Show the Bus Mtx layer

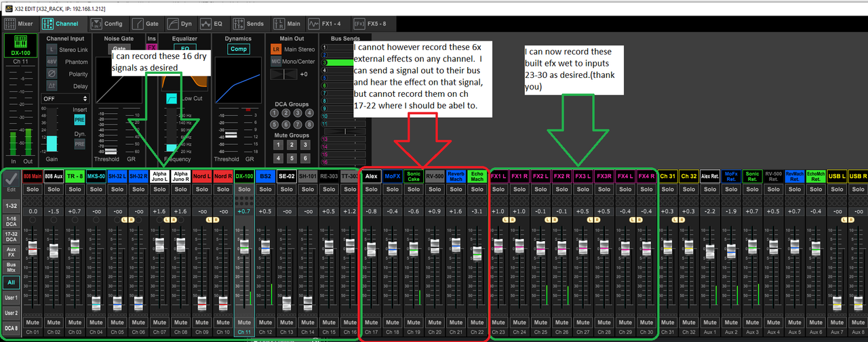[x=10, y=267]
